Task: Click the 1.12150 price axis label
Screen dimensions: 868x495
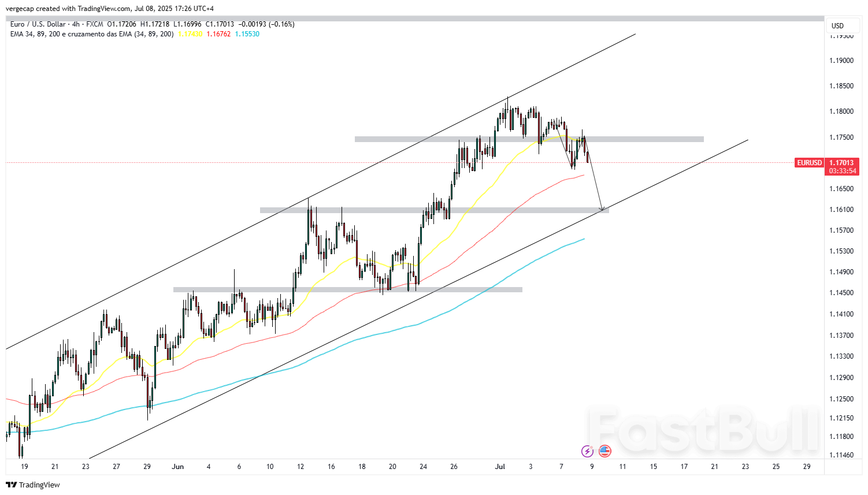Action: [841, 418]
